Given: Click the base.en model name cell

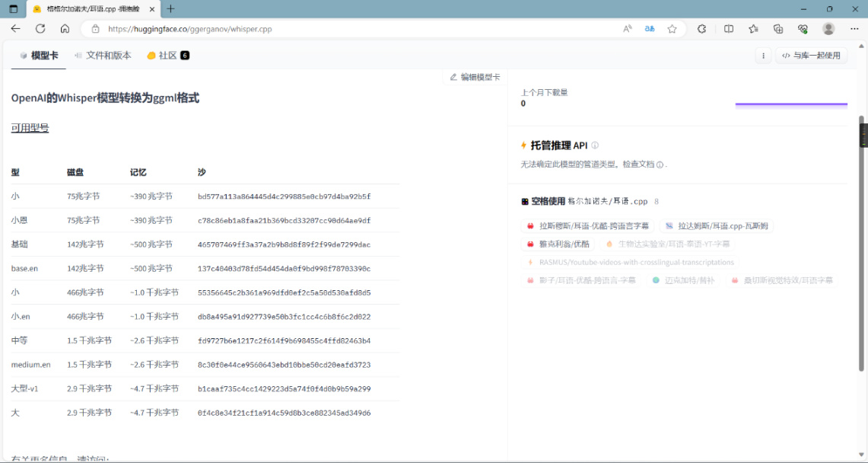Looking at the screenshot, I should [x=24, y=269].
